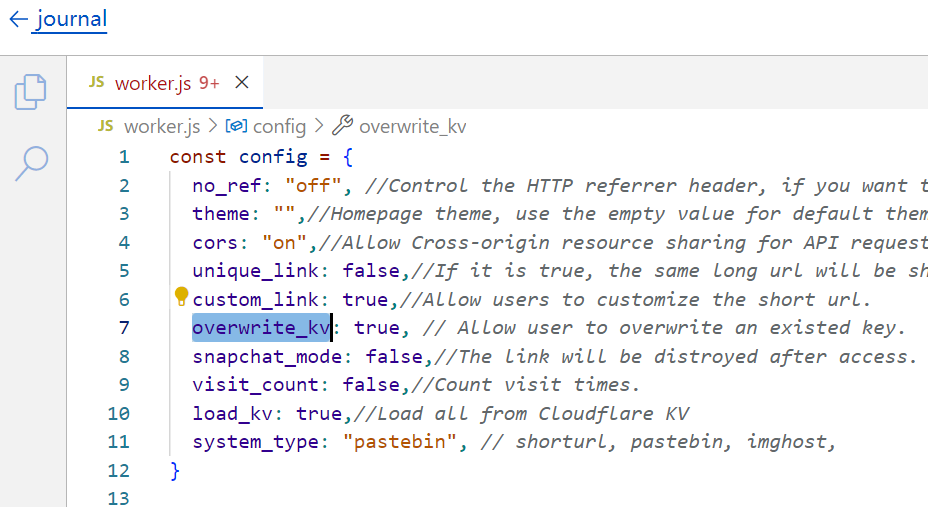Click the config symbol icon in breadcrumb
This screenshot has height=507, width=928.
236,126
